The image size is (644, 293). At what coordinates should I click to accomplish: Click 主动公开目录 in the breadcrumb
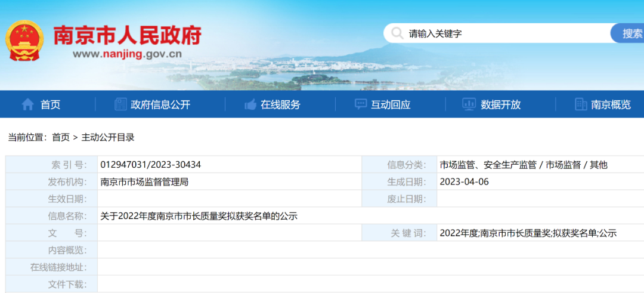107,138
